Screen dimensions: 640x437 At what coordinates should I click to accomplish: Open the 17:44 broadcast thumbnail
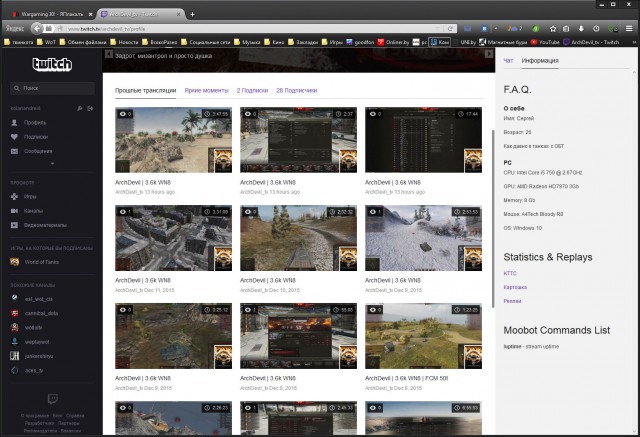click(423, 140)
